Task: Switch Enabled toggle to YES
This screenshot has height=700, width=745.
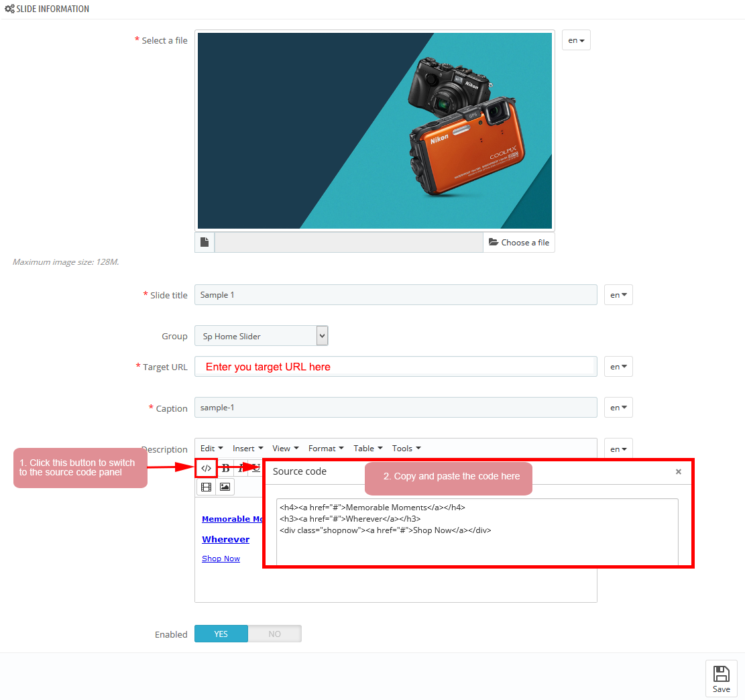Action: (221, 634)
